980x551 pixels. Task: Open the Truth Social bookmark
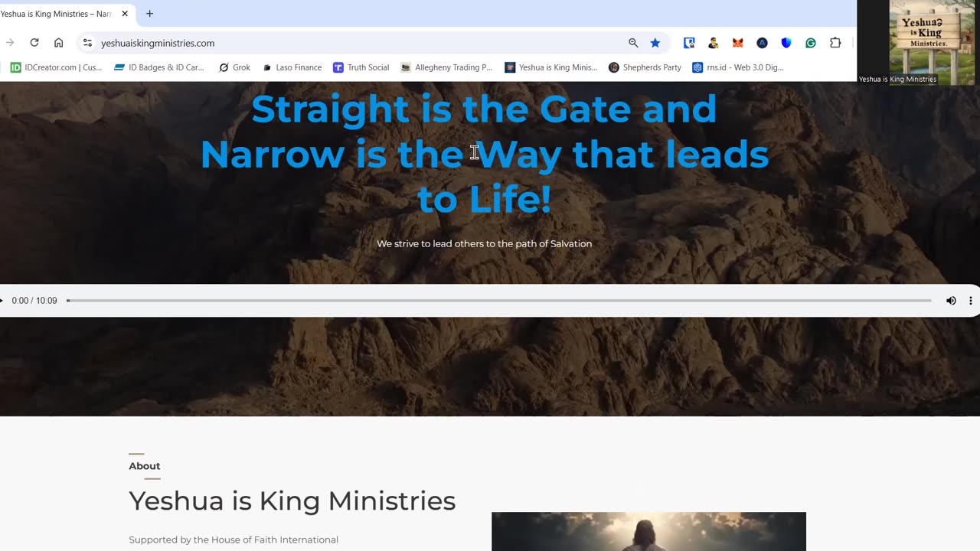pos(361,67)
